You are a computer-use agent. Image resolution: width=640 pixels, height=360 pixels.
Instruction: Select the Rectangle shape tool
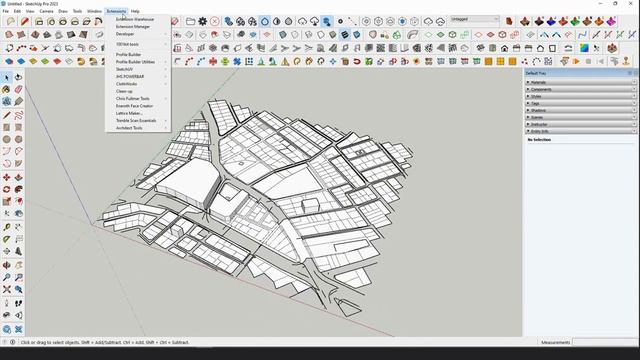tap(7, 128)
